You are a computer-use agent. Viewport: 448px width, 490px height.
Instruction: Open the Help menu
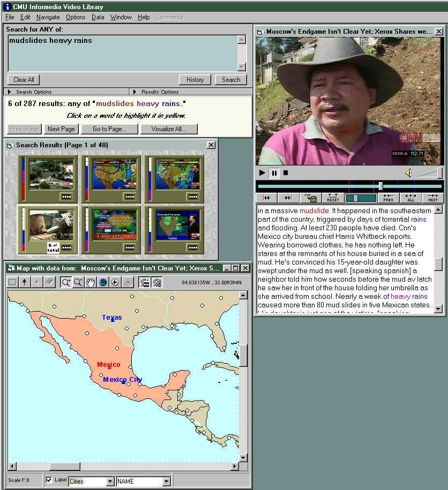coord(144,17)
